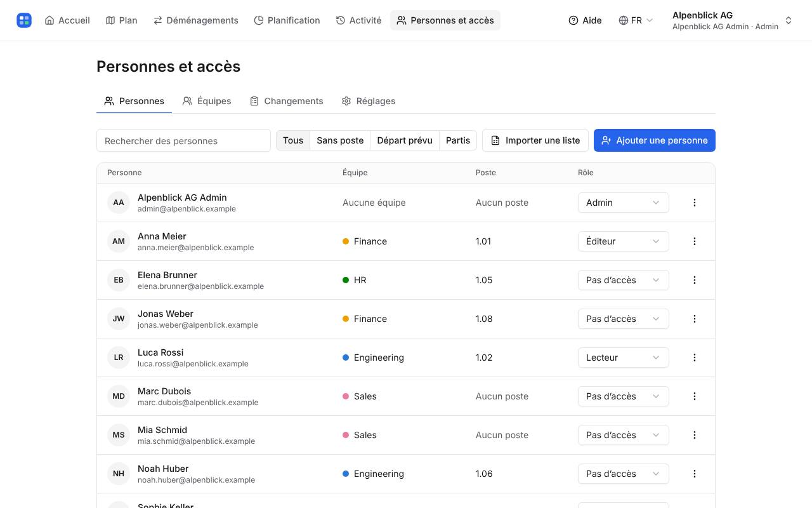Open the more options menu for Alpenblick AG Admin
Viewport: 812px width, 508px height.
tap(695, 203)
